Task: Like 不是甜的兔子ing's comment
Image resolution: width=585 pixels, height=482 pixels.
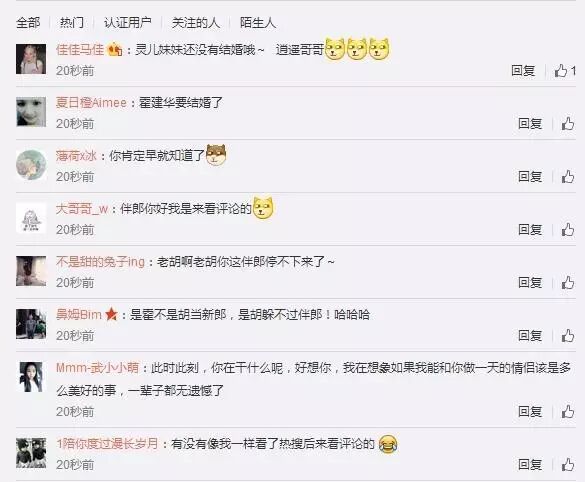Action: click(x=568, y=282)
